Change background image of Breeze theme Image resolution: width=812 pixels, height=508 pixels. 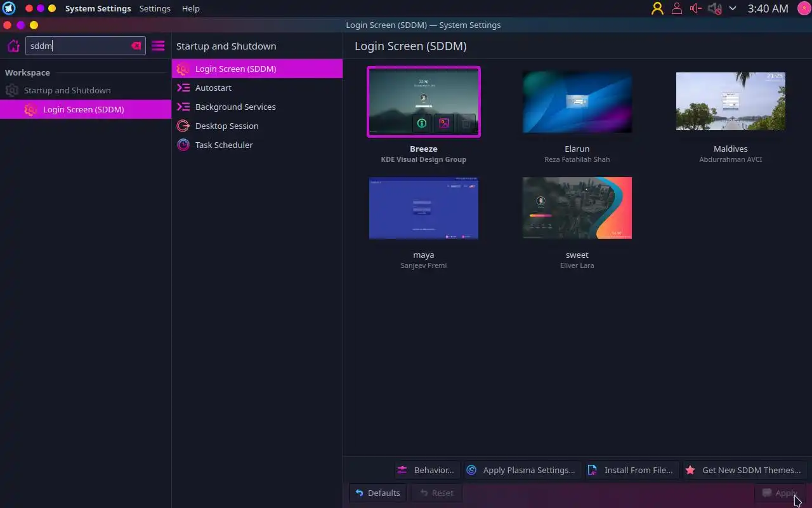pos(444,123)
